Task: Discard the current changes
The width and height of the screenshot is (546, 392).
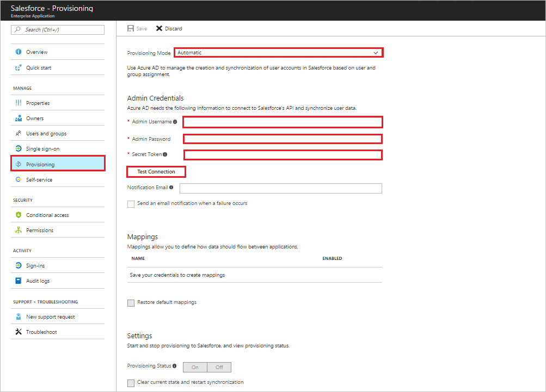Action: pyautogui.click(x=169, y=28)
